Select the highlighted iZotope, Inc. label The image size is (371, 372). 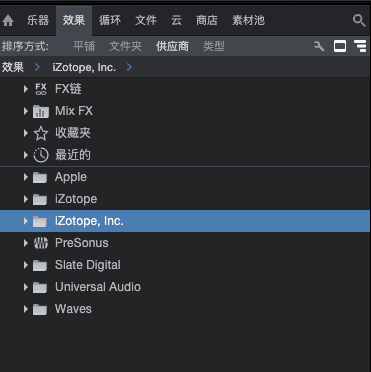tap(89, 221)
